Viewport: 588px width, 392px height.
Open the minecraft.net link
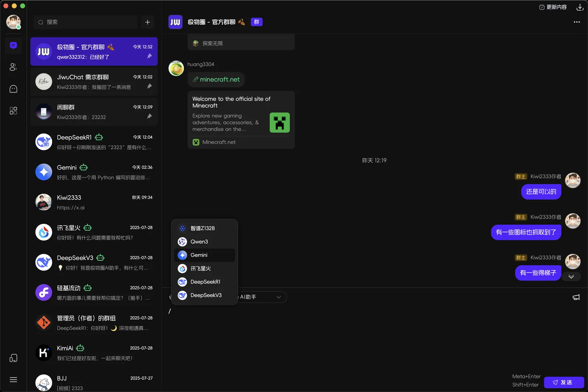coord(219,79)
